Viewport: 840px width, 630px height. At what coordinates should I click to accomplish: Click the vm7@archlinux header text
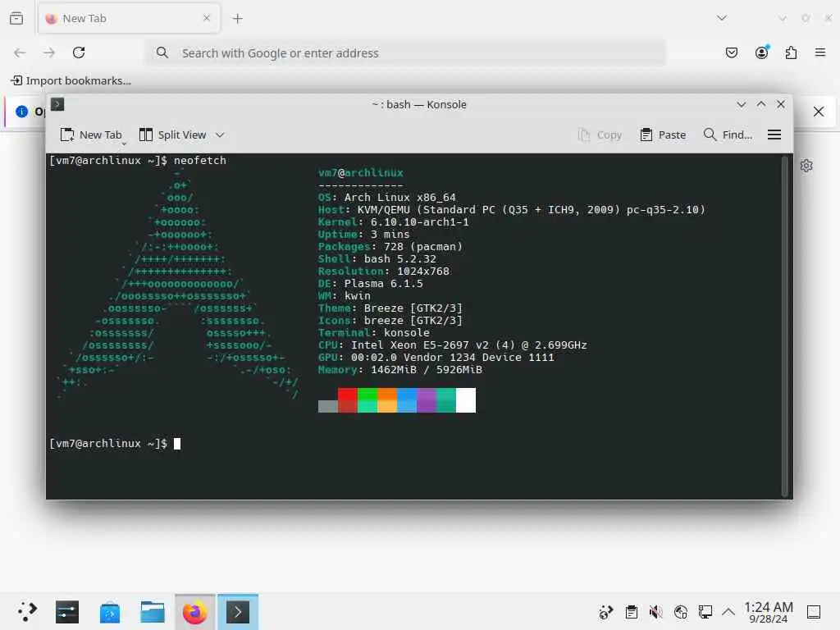[361, 172]
